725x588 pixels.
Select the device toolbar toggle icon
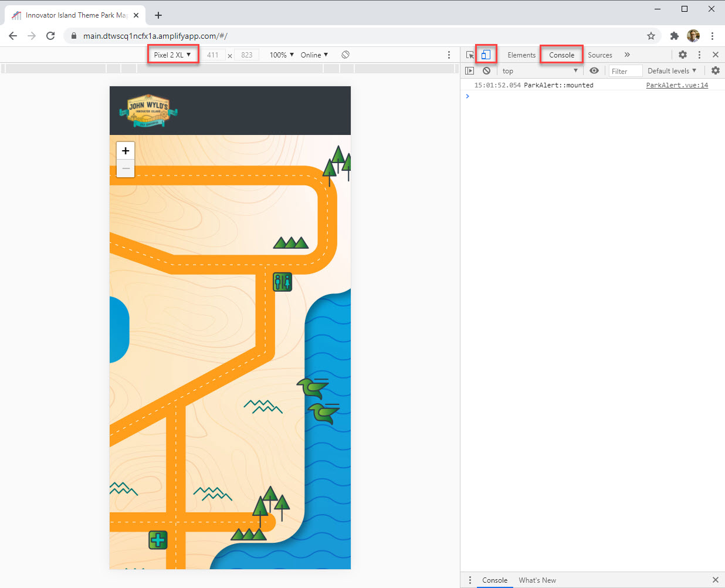click(486, 55)
